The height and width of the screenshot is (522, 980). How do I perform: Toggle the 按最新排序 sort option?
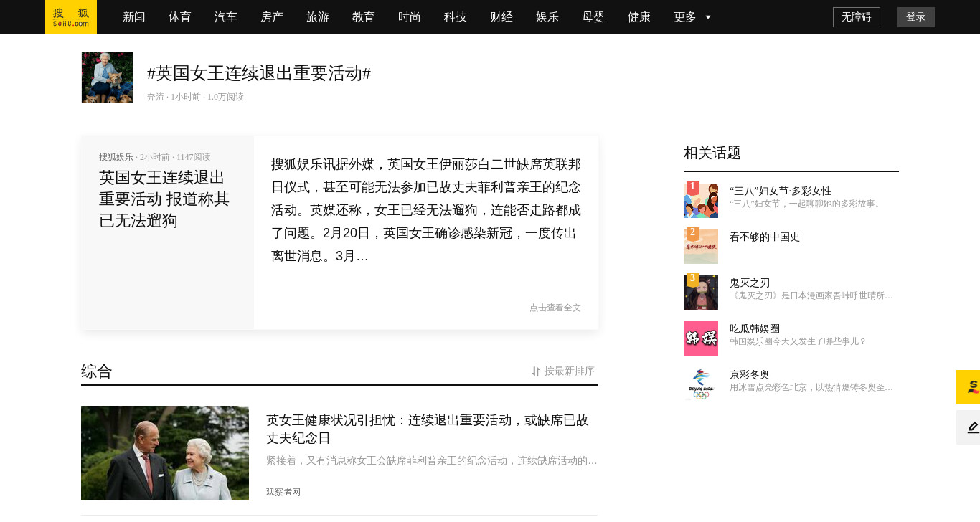pyautogui.click(x=563, y=371)
